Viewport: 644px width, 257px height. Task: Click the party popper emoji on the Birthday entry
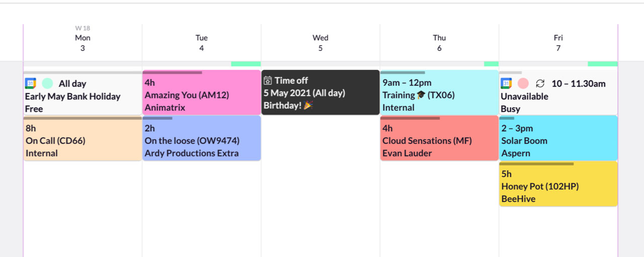point(308,106)
